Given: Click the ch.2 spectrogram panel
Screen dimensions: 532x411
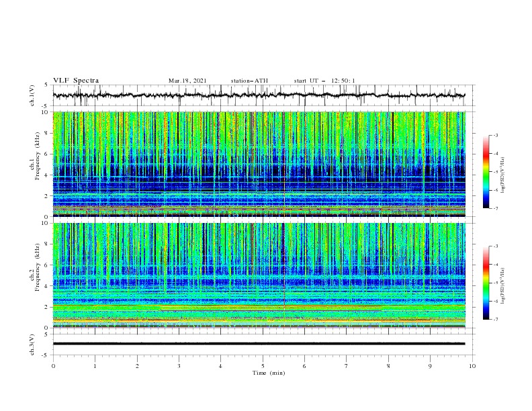Looking at the screenshot, I should [x=259, y=275].
